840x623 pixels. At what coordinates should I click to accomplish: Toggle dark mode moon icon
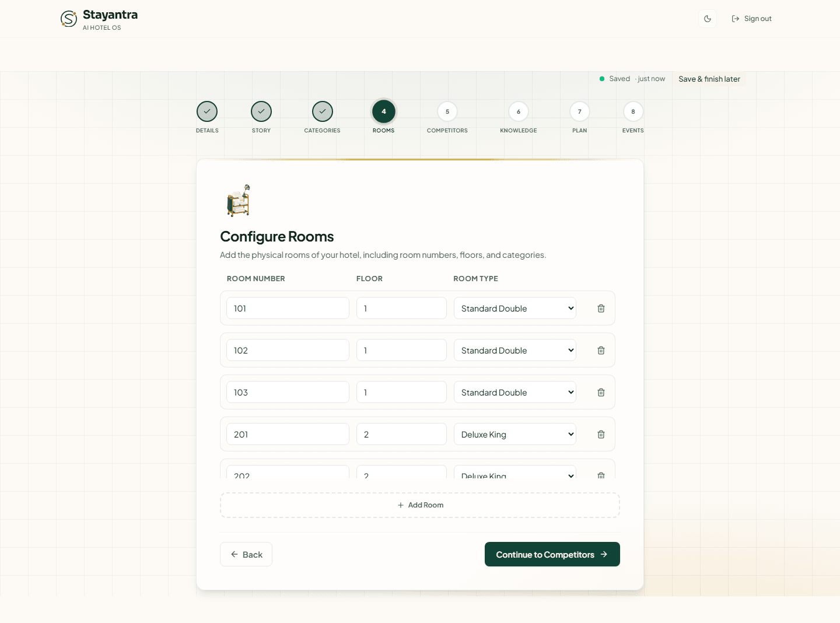pos(708,19)
